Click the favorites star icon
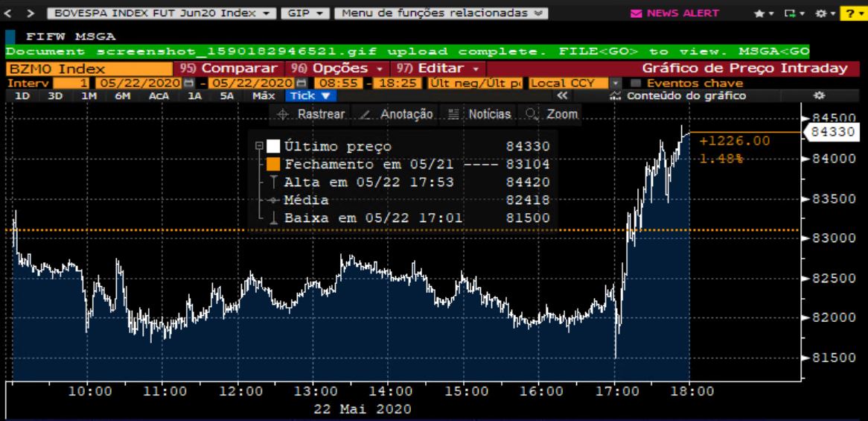 coord(759,13)
